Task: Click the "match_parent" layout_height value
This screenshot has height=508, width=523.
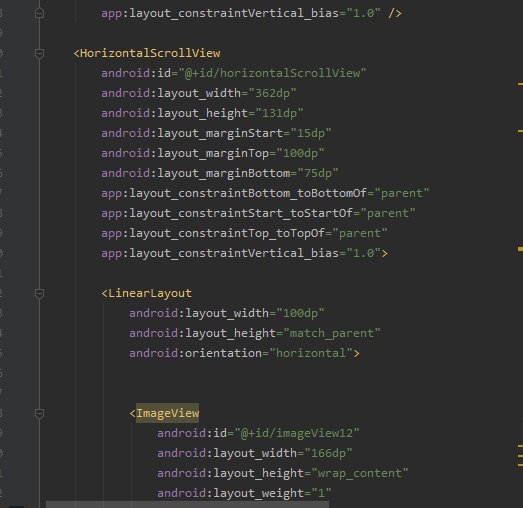Action: coord(332,334)
